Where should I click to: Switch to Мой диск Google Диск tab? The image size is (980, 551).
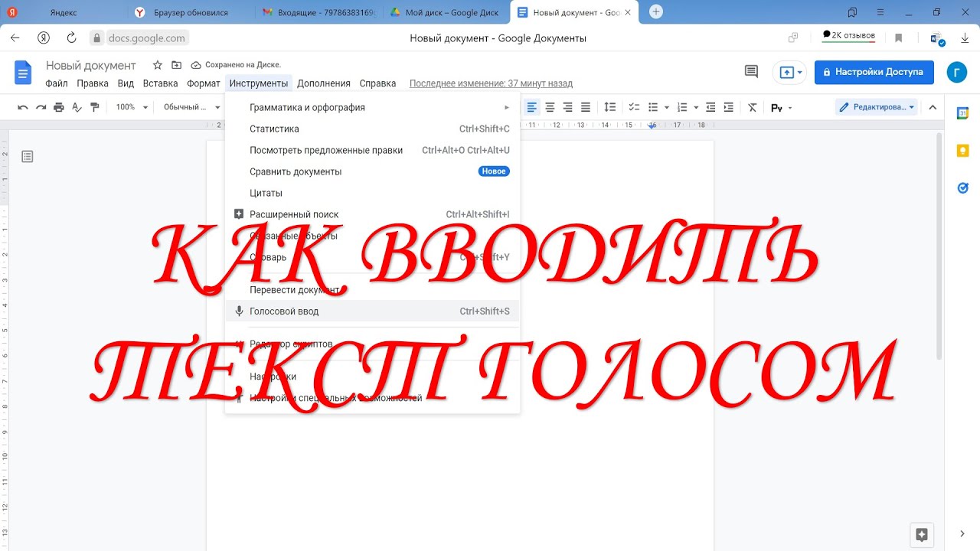click(x=444, y=12)
